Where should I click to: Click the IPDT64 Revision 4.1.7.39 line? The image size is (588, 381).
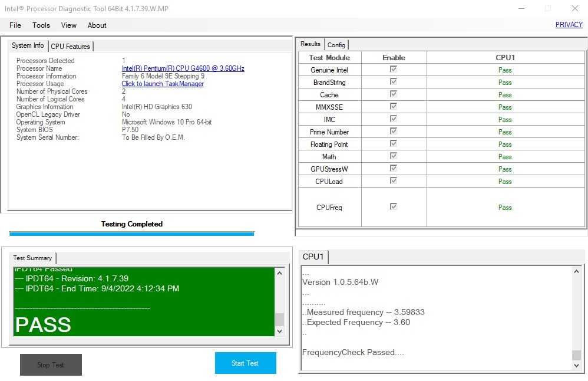pyautogui.click(x=72, y=278)
